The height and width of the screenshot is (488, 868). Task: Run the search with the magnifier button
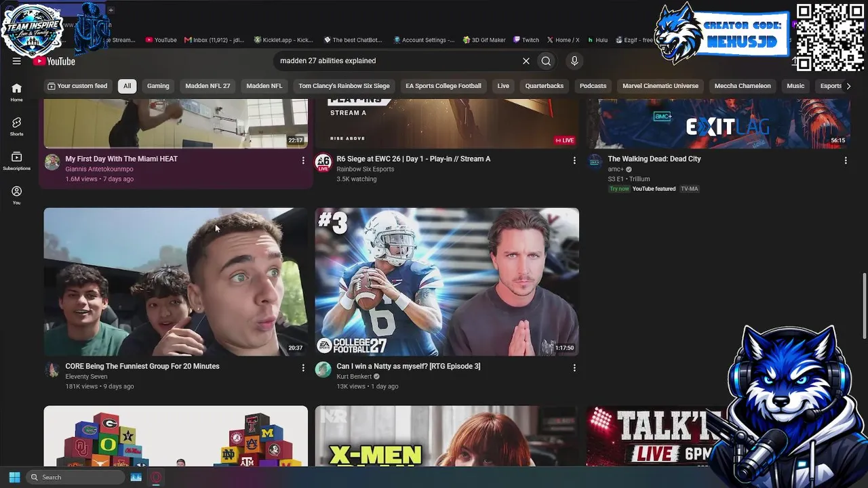[546, 61]
